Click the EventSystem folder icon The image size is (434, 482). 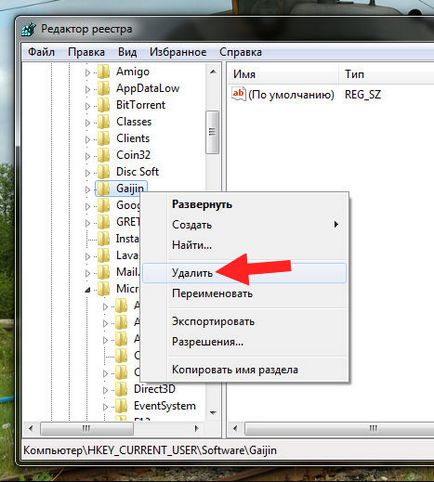[x=121, y=406]
